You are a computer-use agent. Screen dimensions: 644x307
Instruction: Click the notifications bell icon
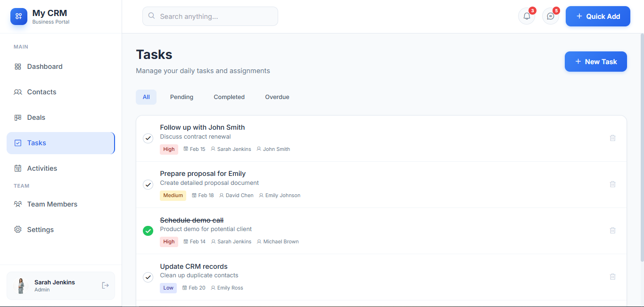pyautogui.click(x=527, y=16)
